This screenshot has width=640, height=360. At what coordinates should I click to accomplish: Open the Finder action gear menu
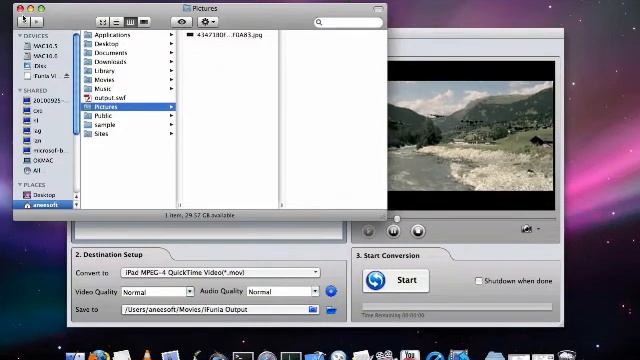pos(208,22)
